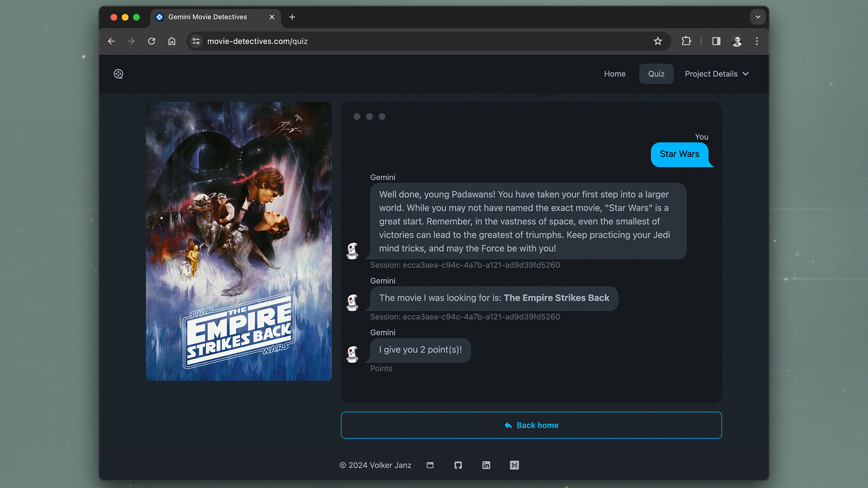This screenshot has width=868, height=488.
Task: Click the website icon in footer
Action: tap(430, 465)
